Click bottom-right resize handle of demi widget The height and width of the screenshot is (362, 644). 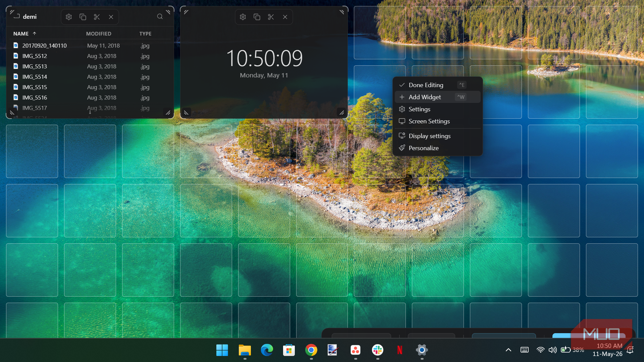[168, 113]
